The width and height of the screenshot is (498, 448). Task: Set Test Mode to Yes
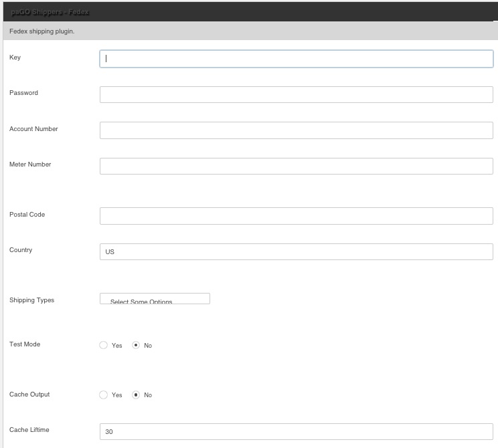(103, 345)
